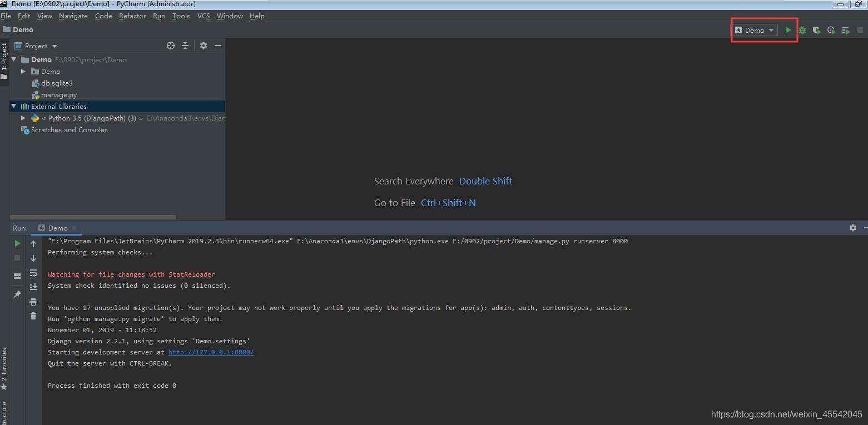The width and height of the screenshot is (868, 425).
Task: Open the Run menu
Action: point(159,16)
